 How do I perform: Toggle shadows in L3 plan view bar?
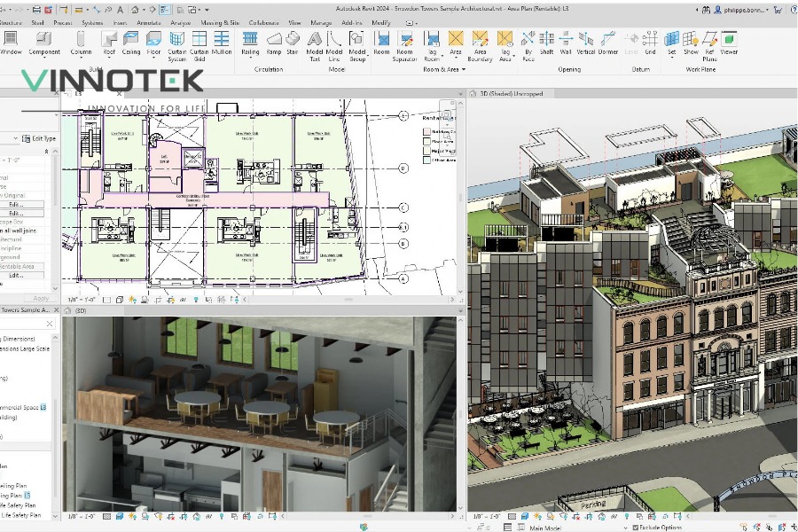coord(145,300)
